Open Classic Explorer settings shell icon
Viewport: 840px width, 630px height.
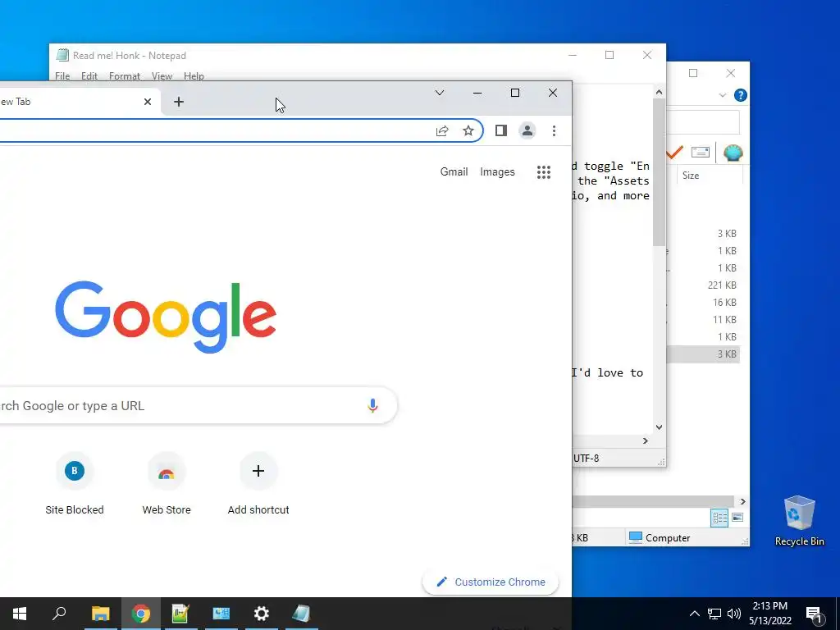tap(733, 153)
